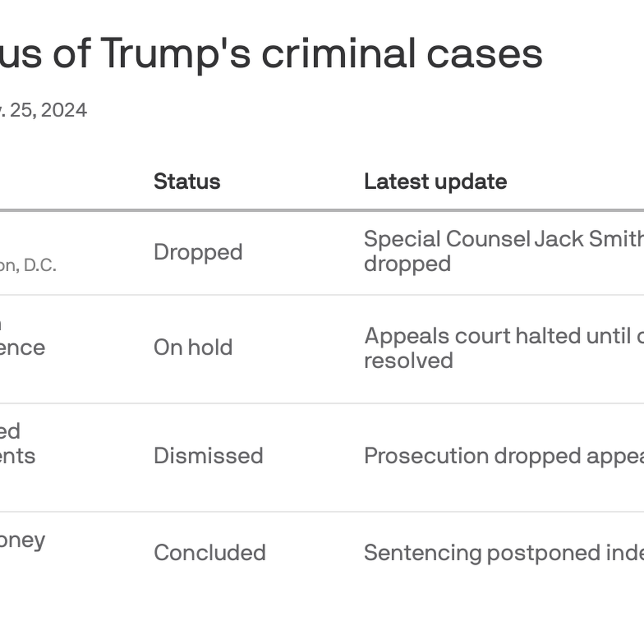This screenshot has width=644, height=644.
Task: Click the partial "ents" case name text
Action: [x=17, y=456]
